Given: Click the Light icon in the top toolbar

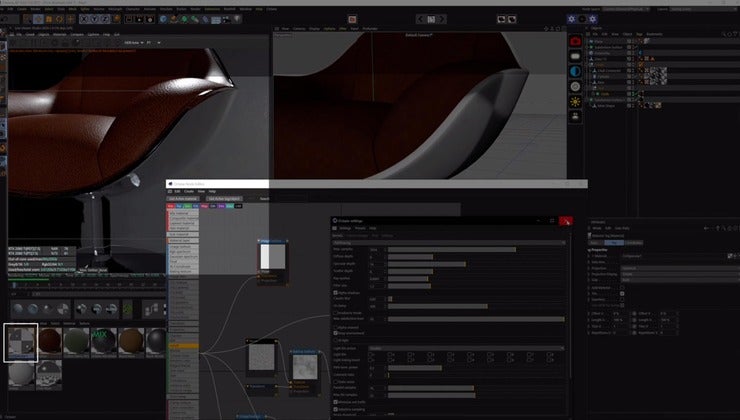Looking at the screenshot, I should tap(237, 19).
